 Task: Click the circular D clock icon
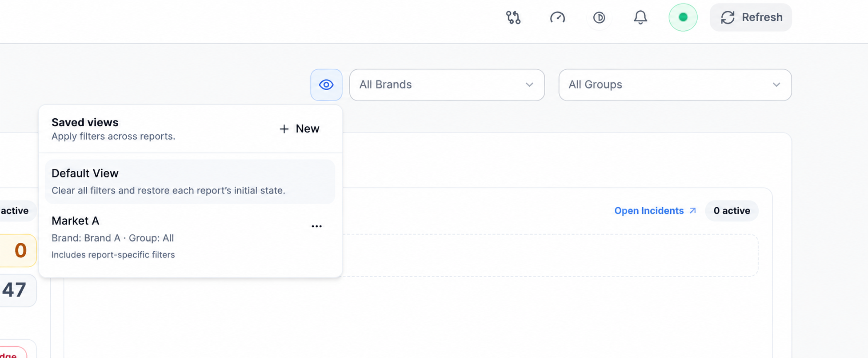click(599, 17)
